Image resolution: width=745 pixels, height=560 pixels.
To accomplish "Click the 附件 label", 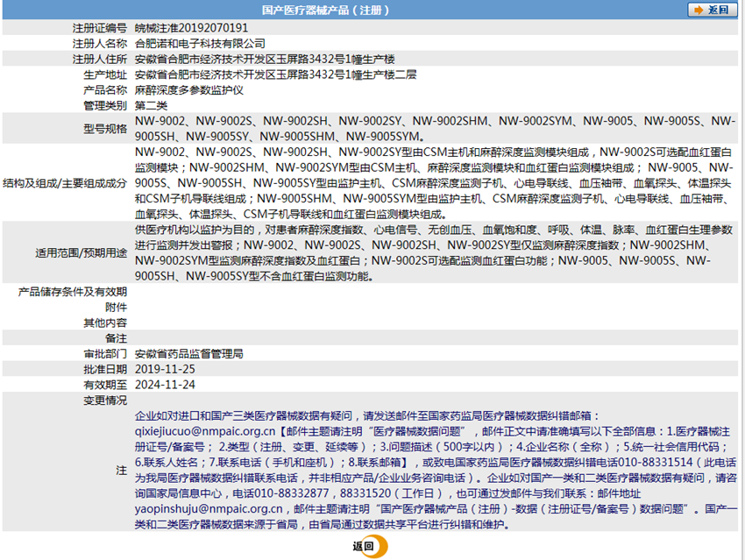I will click(117, 308).
